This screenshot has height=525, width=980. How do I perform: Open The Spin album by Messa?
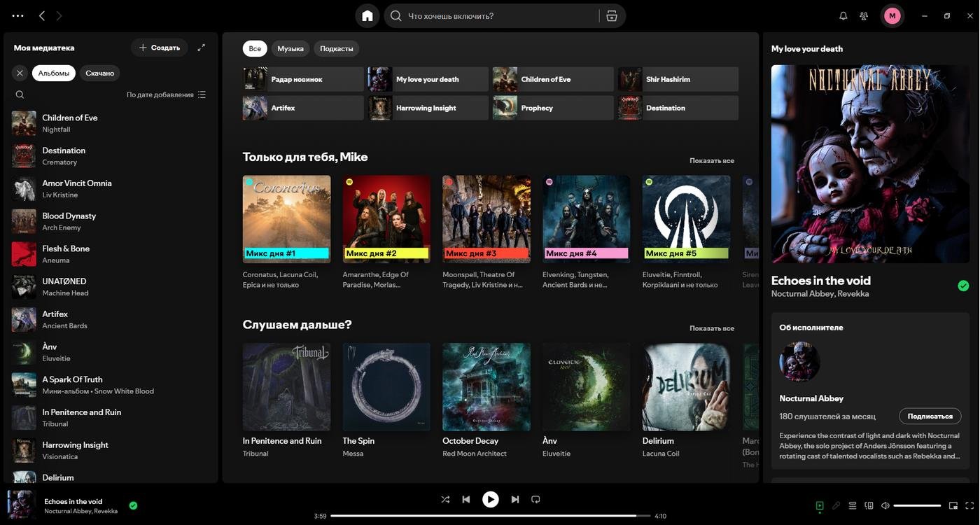[x=386, y=401]
